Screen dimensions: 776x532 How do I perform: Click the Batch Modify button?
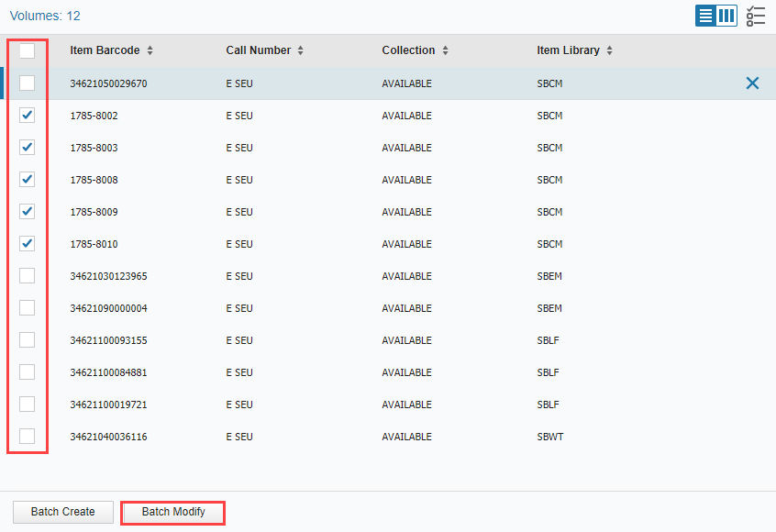pos(173,512)
